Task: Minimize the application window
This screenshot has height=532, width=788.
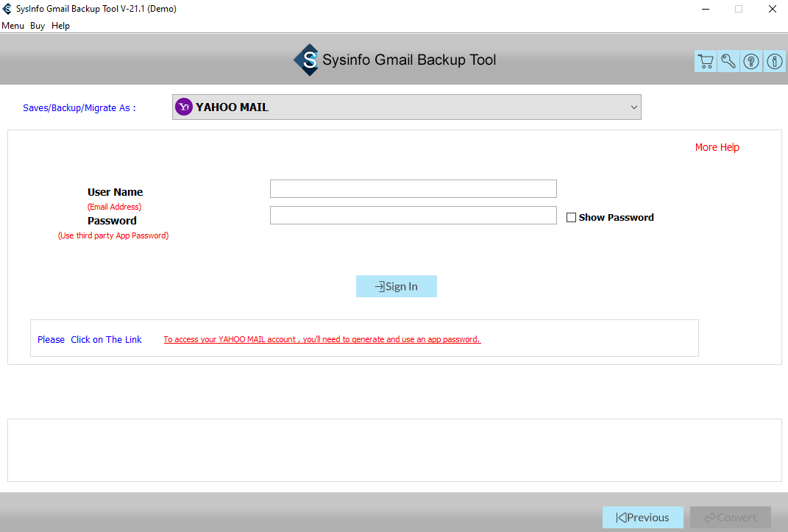Action: pos(706,9)
